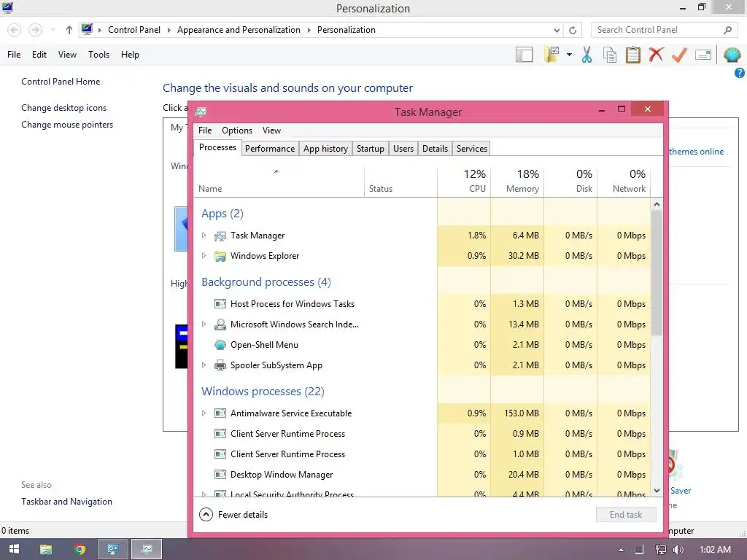Go up one level with the Up arrow

69,30
